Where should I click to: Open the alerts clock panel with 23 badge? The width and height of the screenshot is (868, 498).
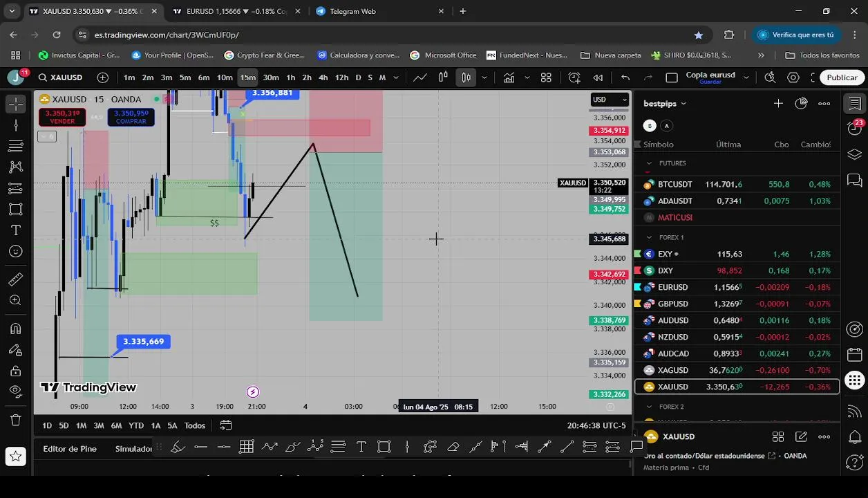pos(855,128)
